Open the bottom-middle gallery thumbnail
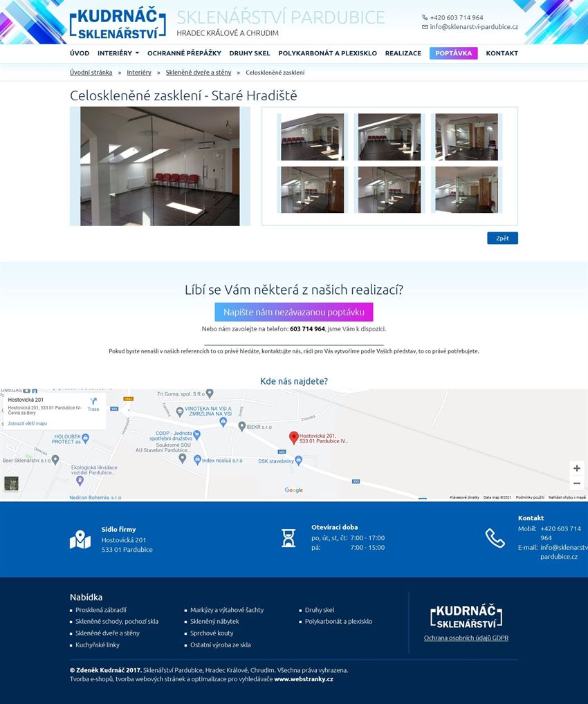The width and height of the screenshot is (588, 704). (x=389, y=189)
